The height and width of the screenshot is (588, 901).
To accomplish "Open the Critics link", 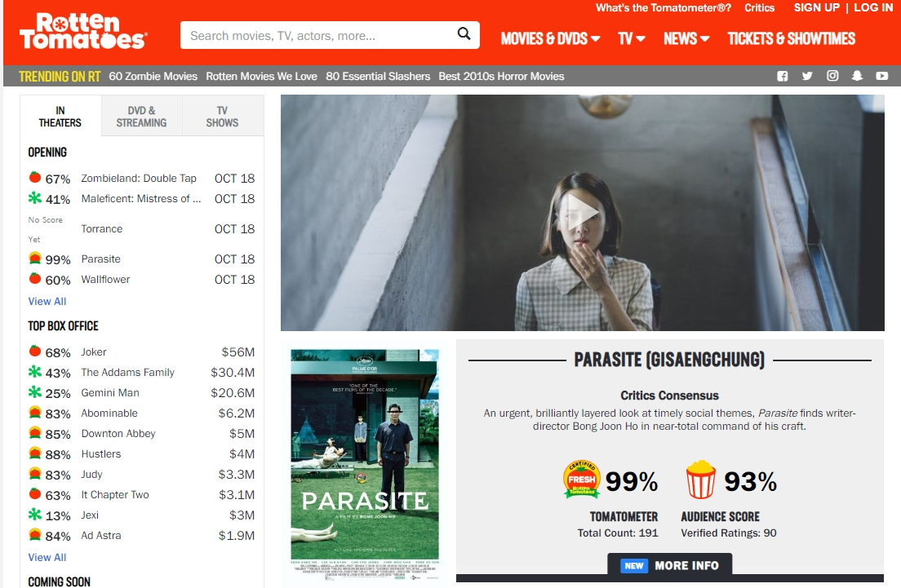I will point(759,7).
